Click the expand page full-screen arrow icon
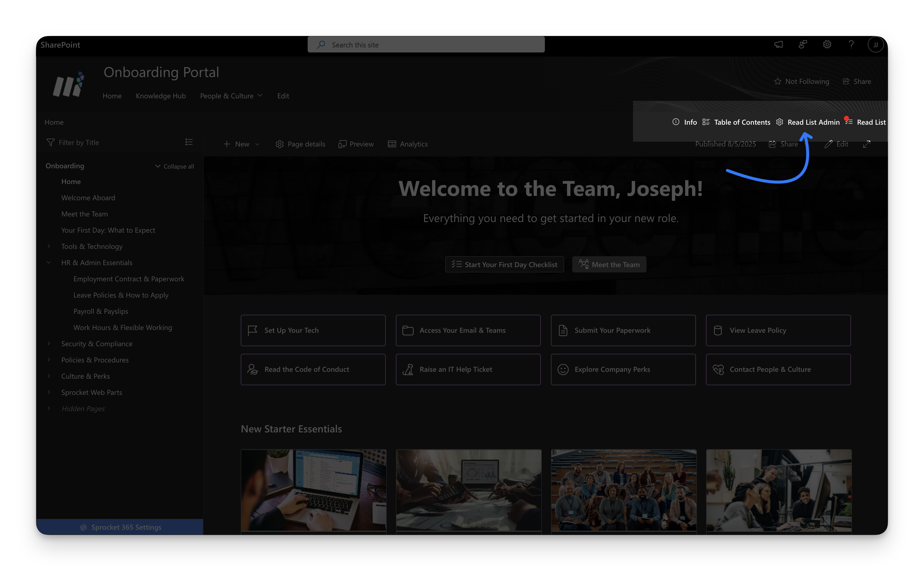Viewport: 924px width, 571px height. [867, 144]
